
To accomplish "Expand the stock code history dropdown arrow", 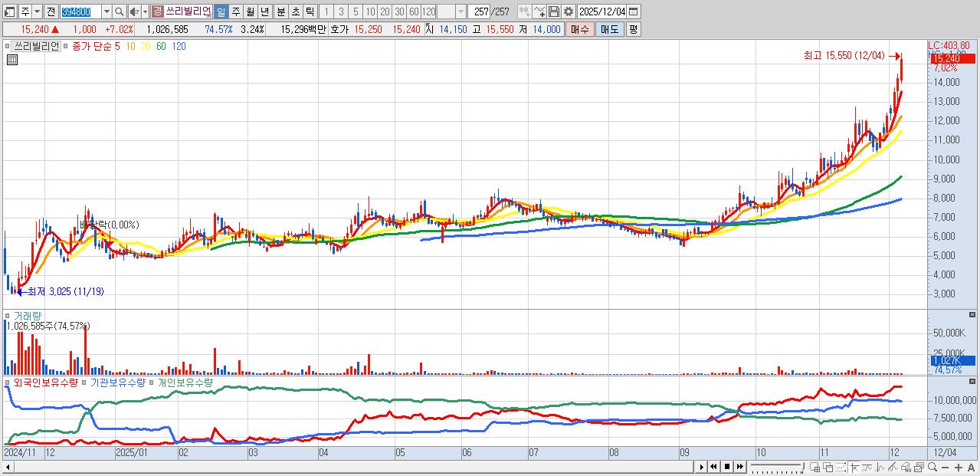I will 107,11.
